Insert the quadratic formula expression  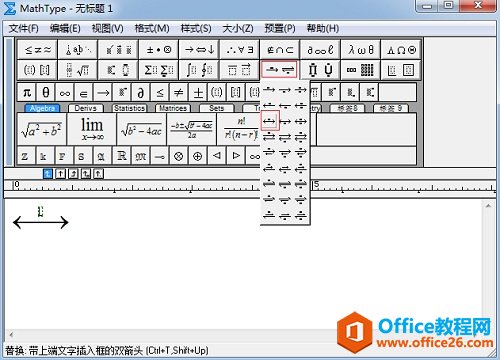coord(192,129)
